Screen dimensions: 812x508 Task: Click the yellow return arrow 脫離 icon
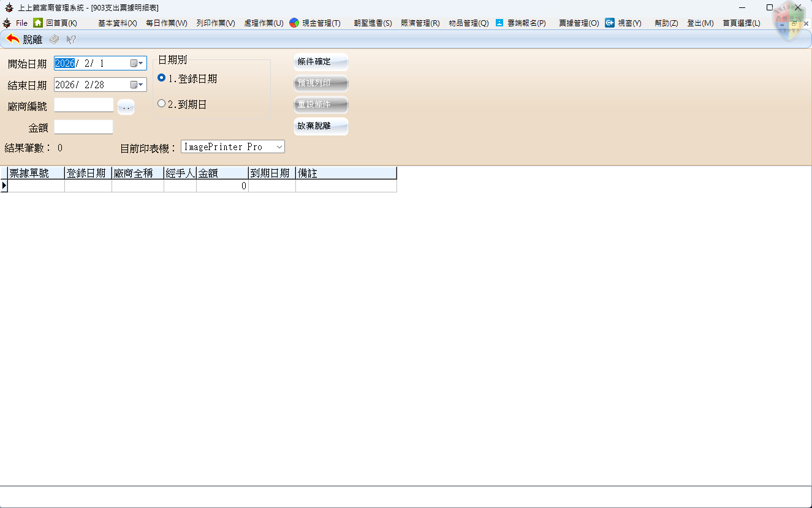point(13,39)
